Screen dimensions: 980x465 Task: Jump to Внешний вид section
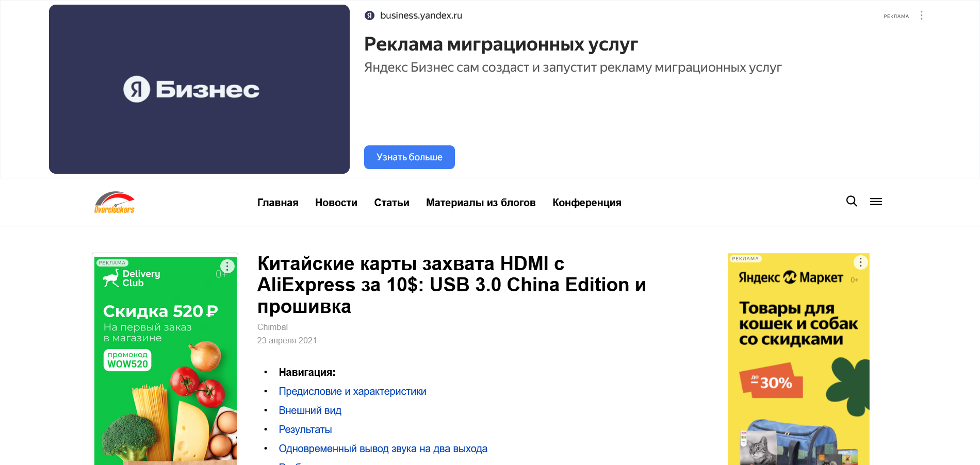pyautogui.click(x=310, y=410)
